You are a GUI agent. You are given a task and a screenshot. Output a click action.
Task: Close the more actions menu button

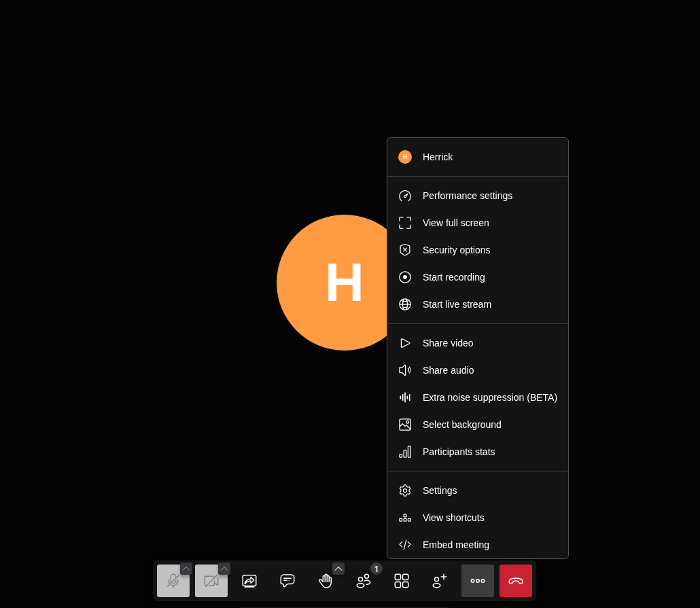click(478, 581)
